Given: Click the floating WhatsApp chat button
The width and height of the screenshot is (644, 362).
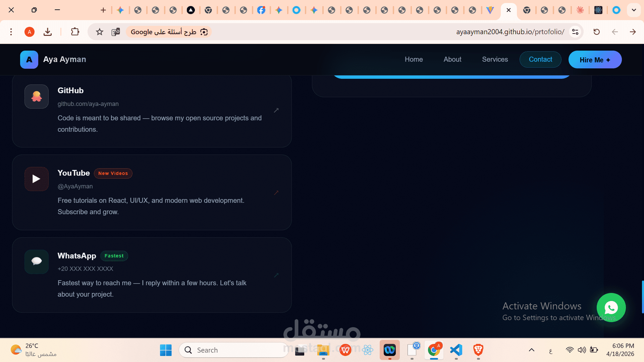Looking at the screenshot, I should click(611, 307).
